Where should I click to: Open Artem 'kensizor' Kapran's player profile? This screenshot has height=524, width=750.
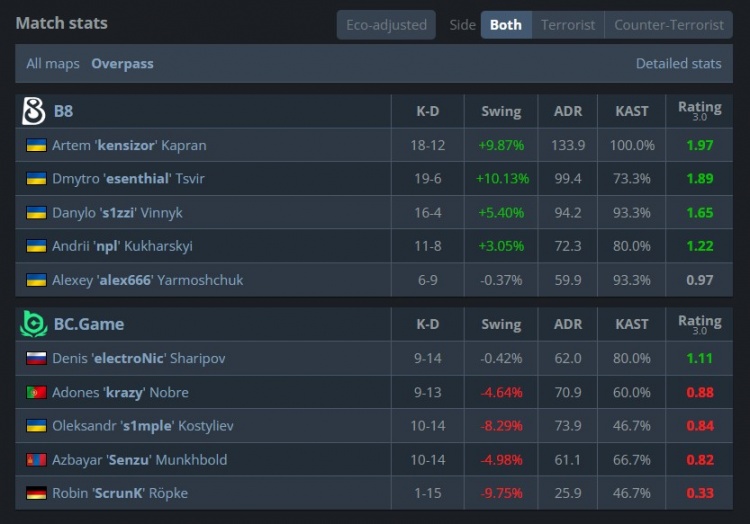tap(129, 145)
